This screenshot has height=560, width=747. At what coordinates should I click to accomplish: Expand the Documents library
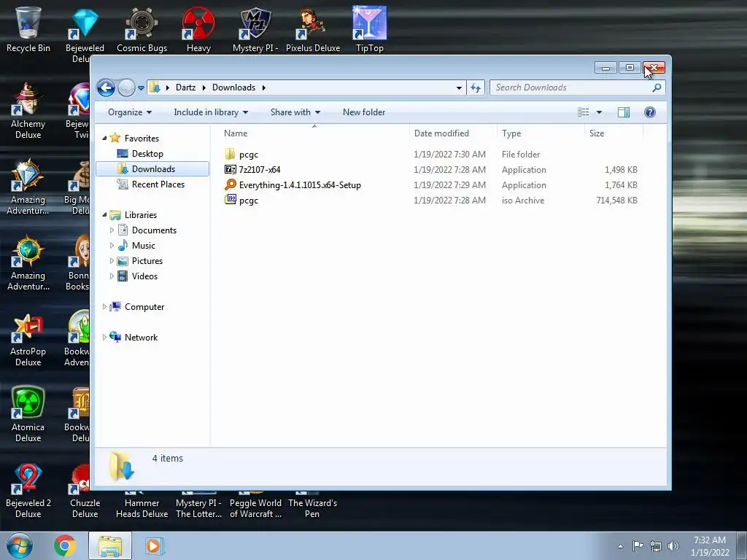[112, 230]
